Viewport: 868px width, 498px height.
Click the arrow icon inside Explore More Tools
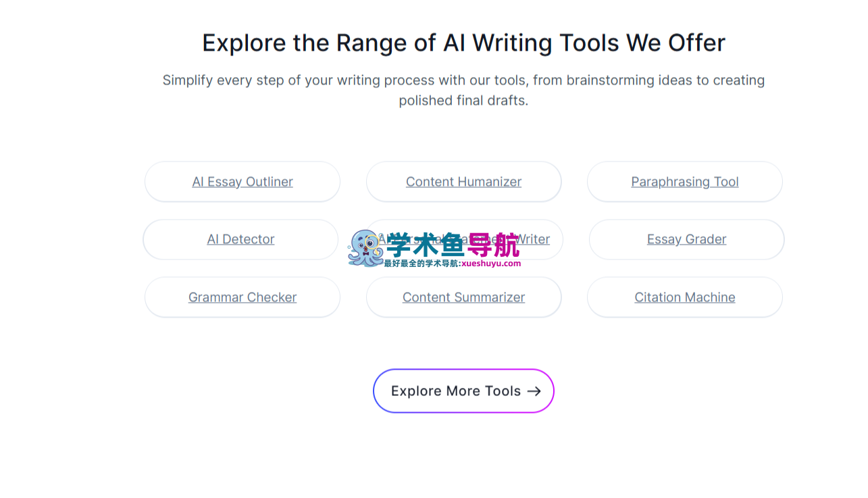click(534, 391)
